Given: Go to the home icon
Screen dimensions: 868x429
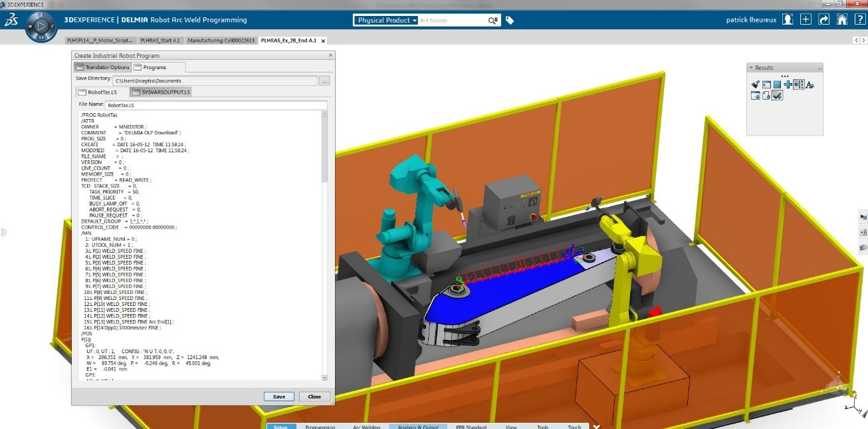Looking at the screenshot, I should (842, 20).
